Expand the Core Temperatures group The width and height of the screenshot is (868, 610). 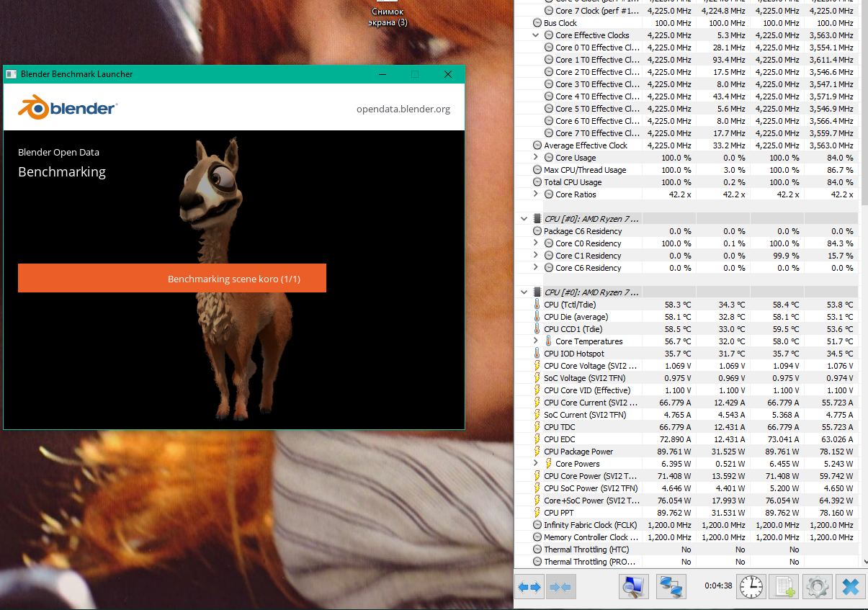[535, 341]
